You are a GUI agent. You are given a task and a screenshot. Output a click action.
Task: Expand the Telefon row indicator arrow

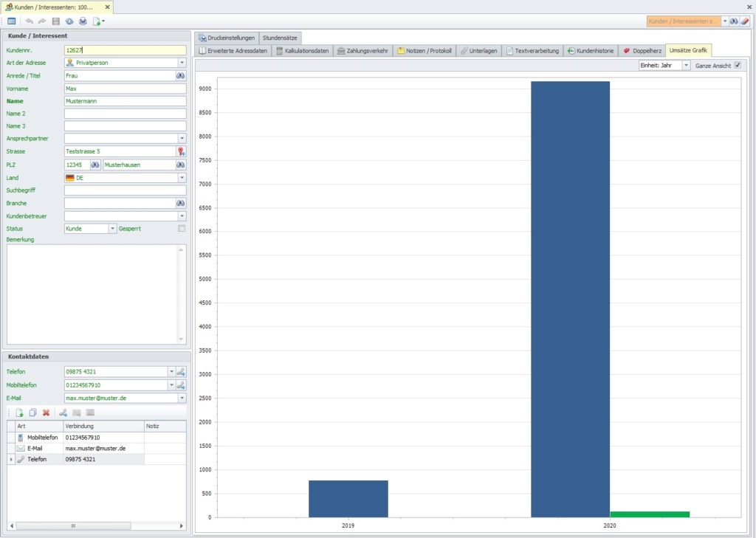click(x=11, y=460)
